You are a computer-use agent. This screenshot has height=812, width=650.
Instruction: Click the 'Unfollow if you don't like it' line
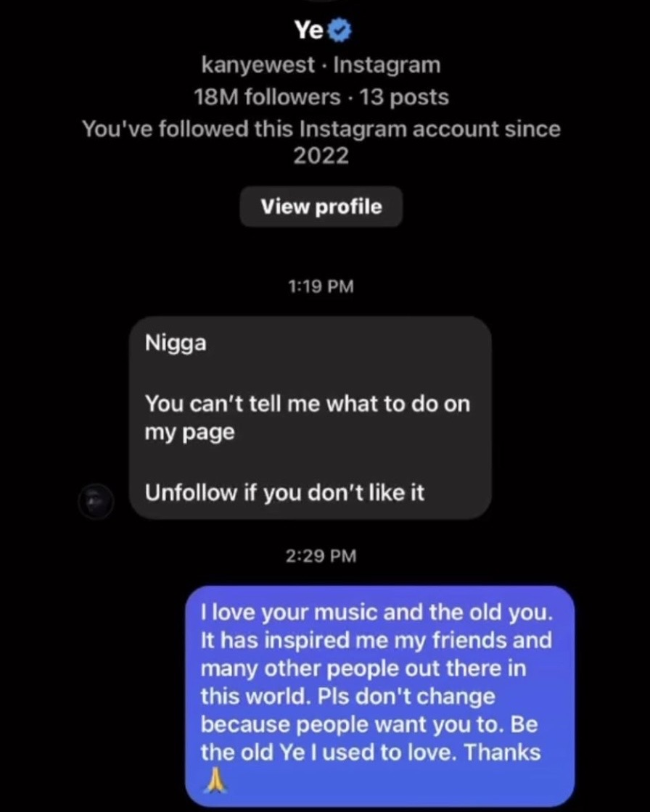click(284, 494)
